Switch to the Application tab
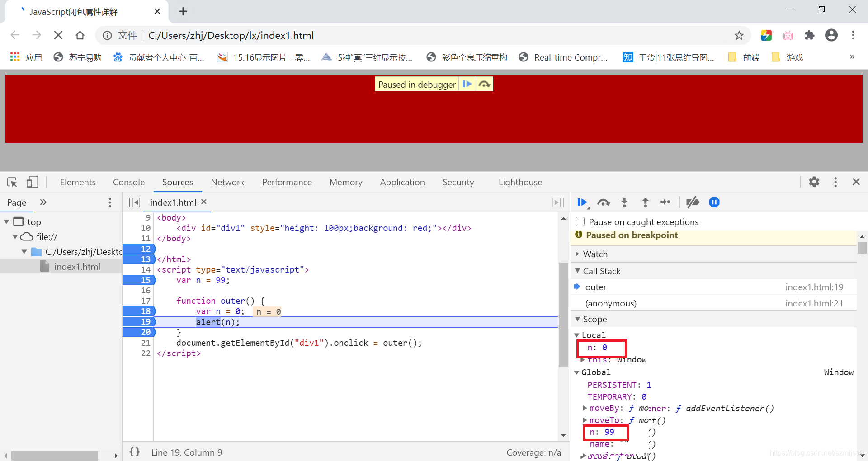The image size is (868, 461). click(402, 182)
